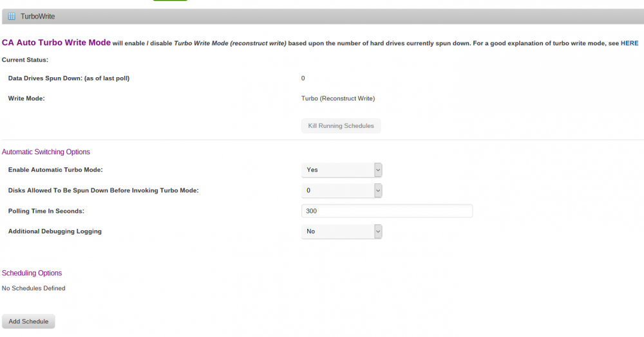This screenshot has height=337, width=644.
Task: Click the Polling Time In Seconds label
Action: [46, 211]
